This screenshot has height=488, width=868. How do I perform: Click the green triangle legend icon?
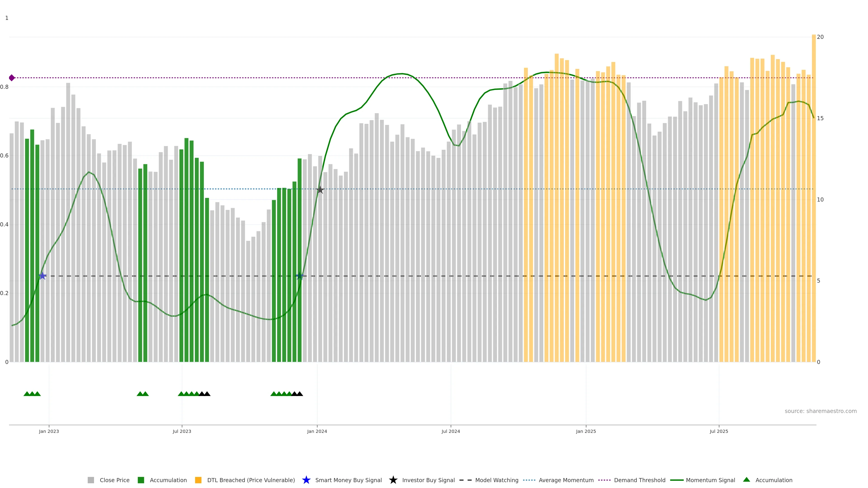tap(746, 480)
